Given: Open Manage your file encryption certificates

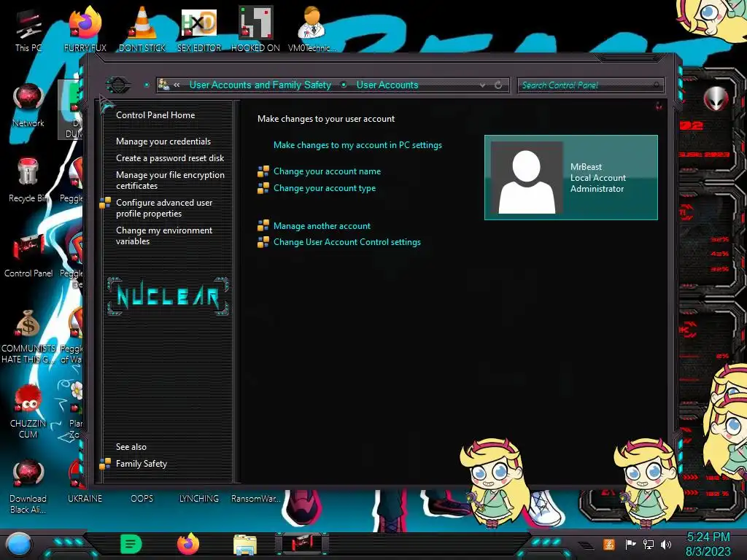Looking at the screenshot, I should [x=170, y=180].
